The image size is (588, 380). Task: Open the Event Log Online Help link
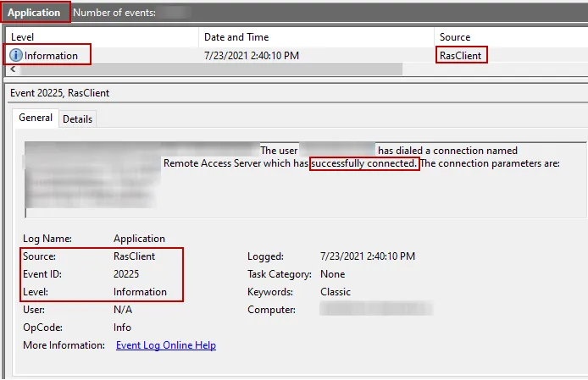click(165, 345)
